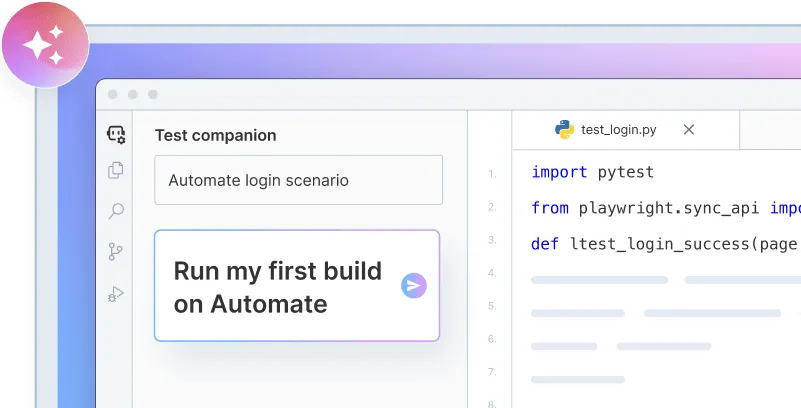The image size is (801, 408).
Task: Click the def ltest_login_success line
Action: 666,244
